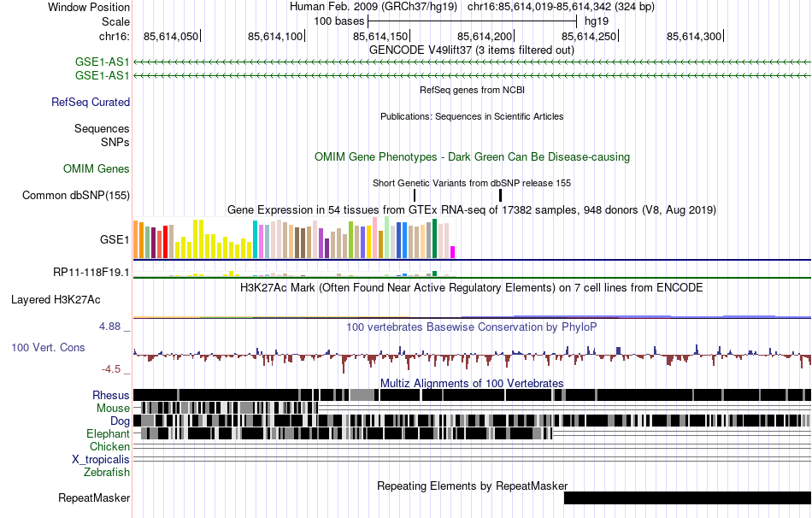The width and height of the screenshot is (812, 518).
Task: Click the GENCODE V49lift37 track title
Action: click(x=472, y=50)
